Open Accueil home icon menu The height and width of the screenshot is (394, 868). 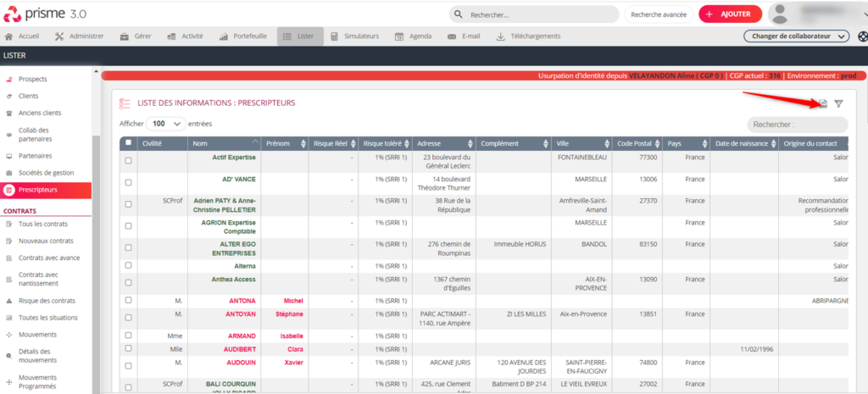point(22,36)
